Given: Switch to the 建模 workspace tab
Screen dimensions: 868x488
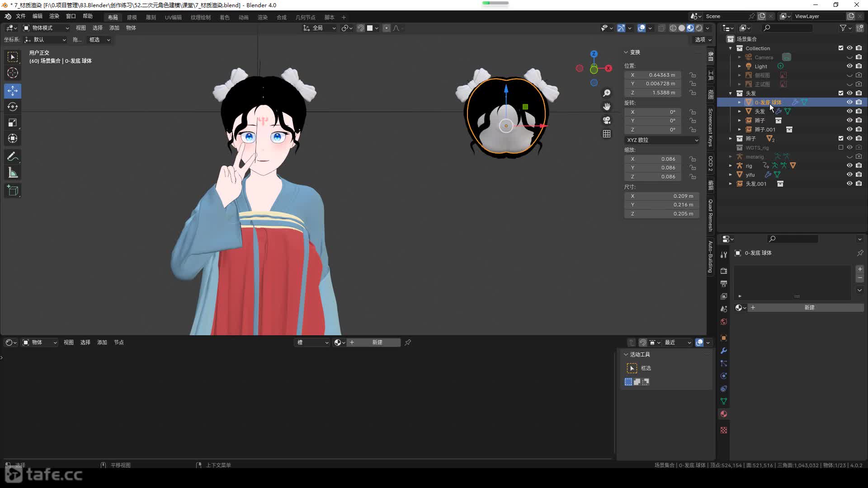Looking at the screenshot, I should point(132,17).
